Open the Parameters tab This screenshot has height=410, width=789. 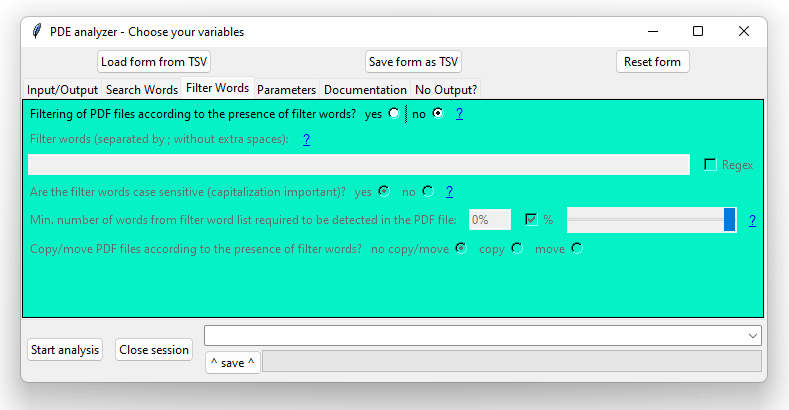pyautogui.click(x=286, y=90)
